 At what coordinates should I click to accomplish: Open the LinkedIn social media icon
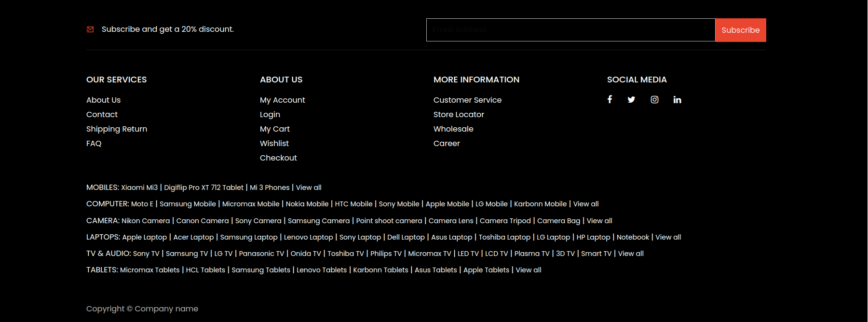tap(677, 100)
